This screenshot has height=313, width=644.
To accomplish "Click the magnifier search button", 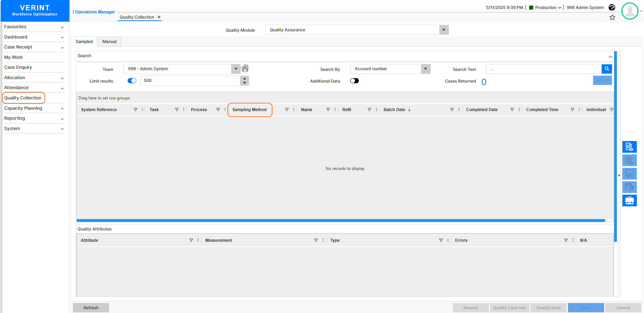I will click(607, 69).
